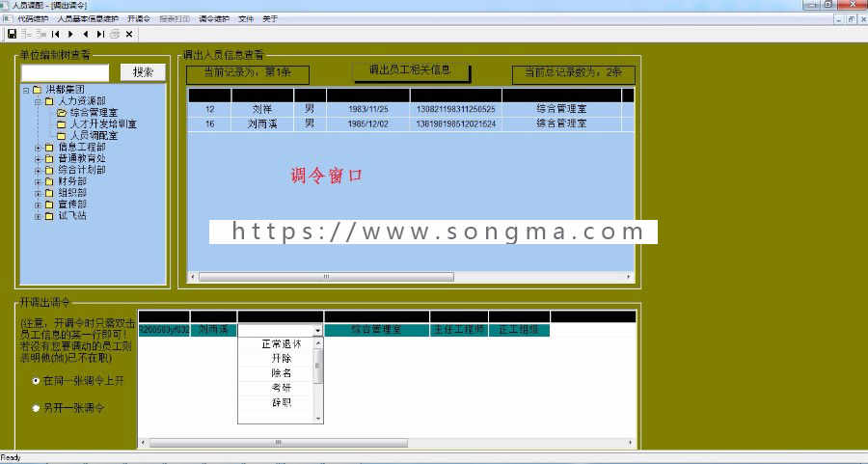868x464 pixels.
Task: Click the next record arrow icon
Action: 70,35
